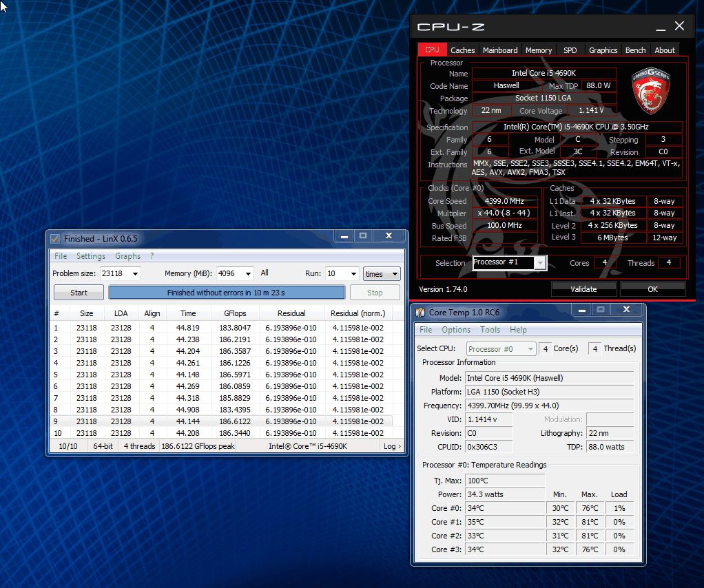Open the Core Temp File menu
The height and width of the screenshot is (588, 704).
click(426, 330)
